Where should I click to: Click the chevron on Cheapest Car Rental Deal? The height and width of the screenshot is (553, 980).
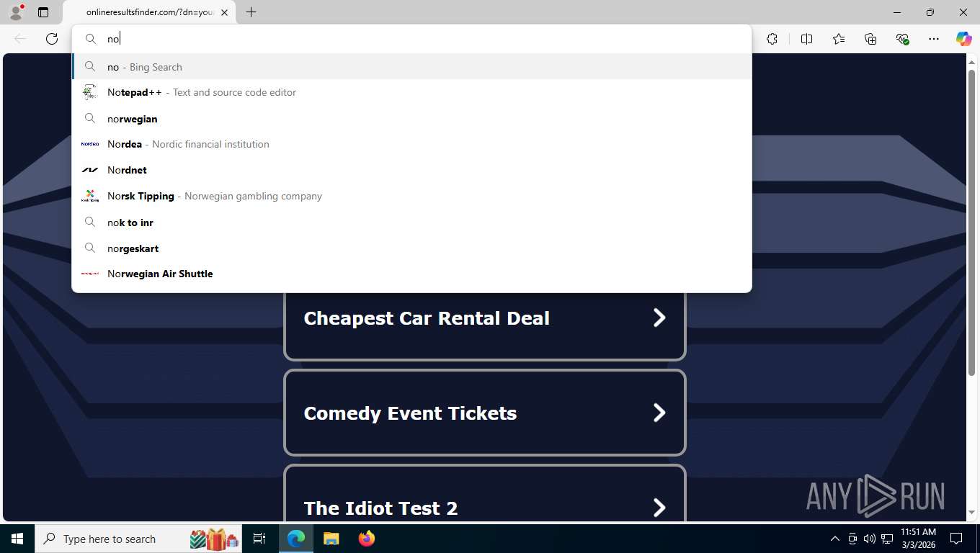coord(659,318)
